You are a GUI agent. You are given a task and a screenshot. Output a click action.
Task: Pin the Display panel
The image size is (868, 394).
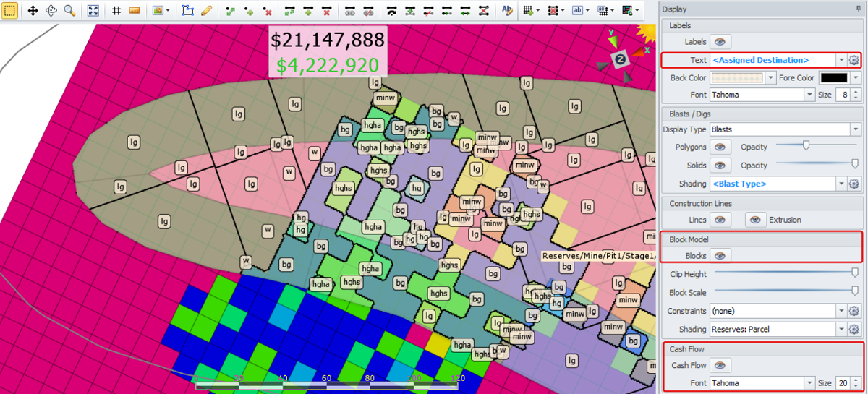tap(858, 9)
